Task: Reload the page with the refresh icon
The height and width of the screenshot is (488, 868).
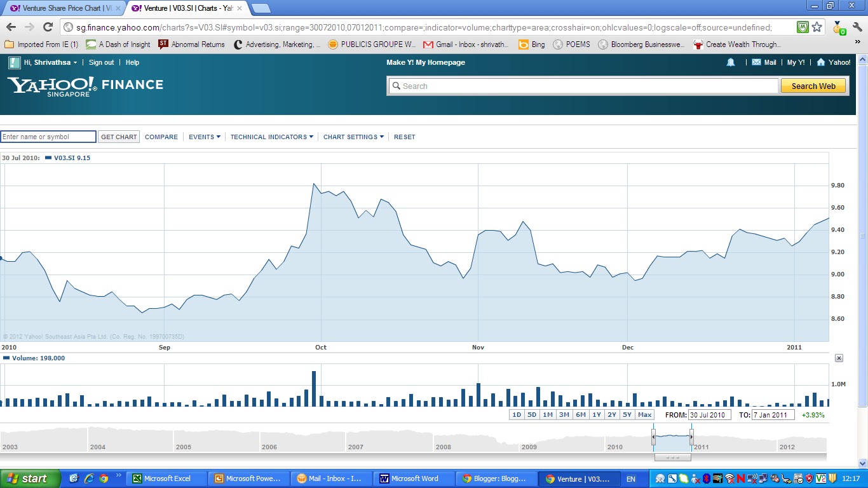Action: tap(48, 27)
